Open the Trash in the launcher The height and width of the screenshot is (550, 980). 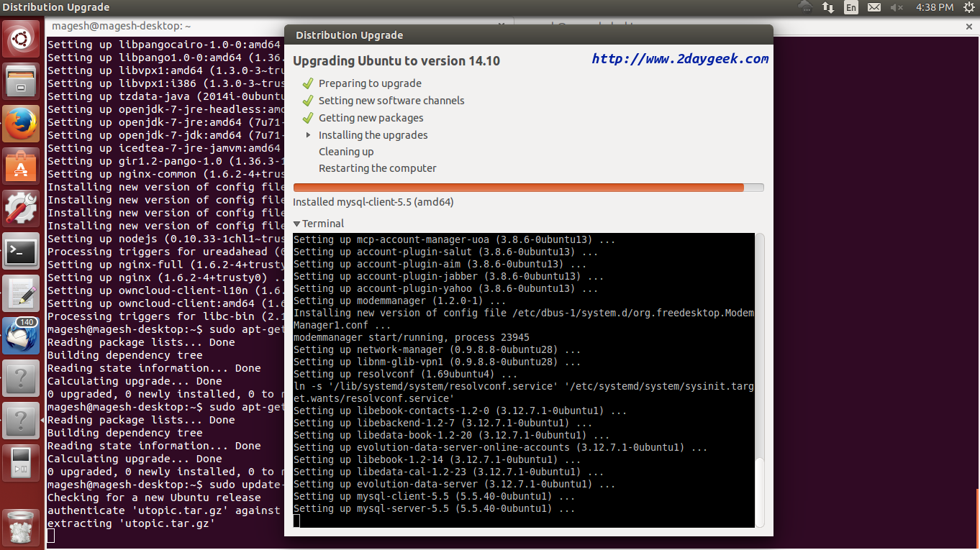tap(21, 526)
